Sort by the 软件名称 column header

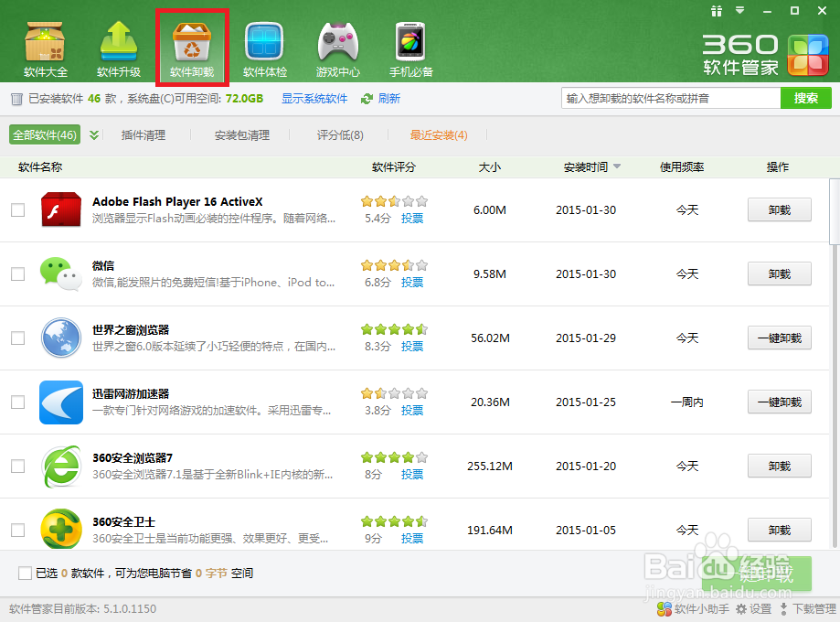pyautogui.click(x=40, y=167)
